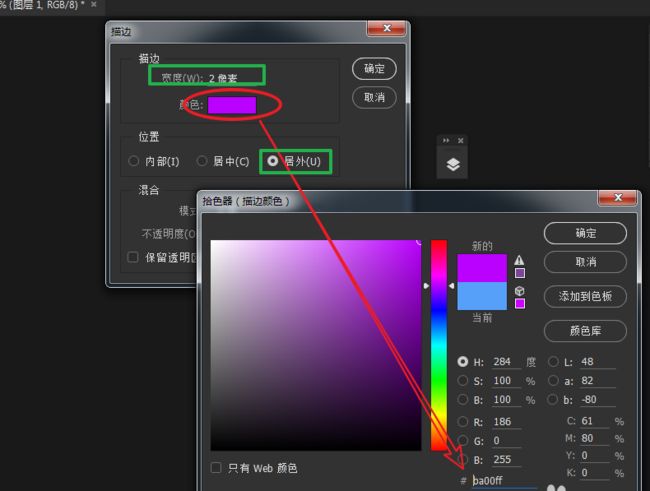Screen dimensions: 650x491
Task: Click the out-of-gamut warning triangle icon
Action: coord(519,260)
